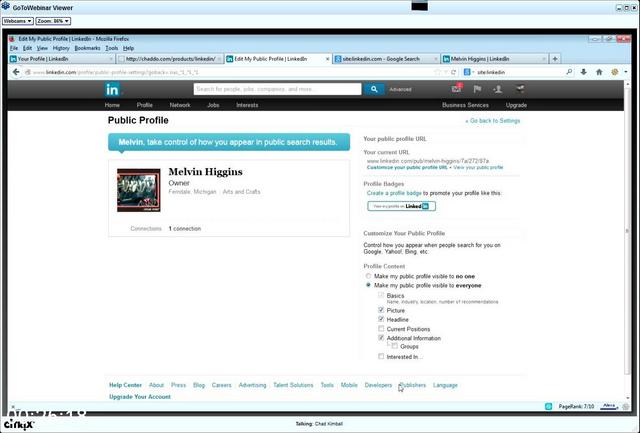Click the search bar magnifier icon
The height and width of the screenshot is (433, 640).
(569, 72)
